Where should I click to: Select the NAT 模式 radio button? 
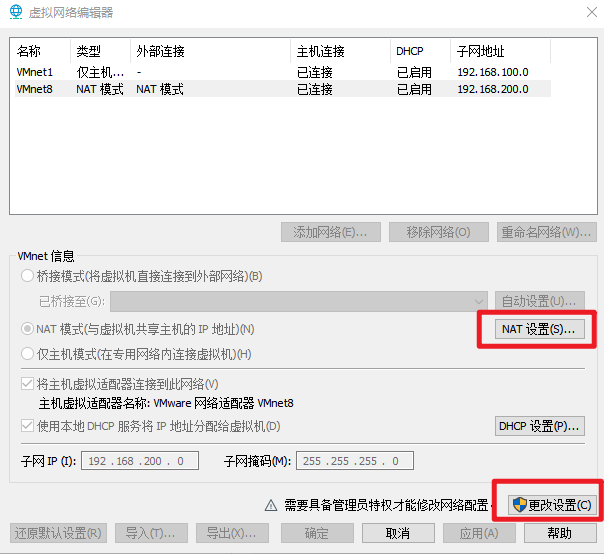pyautogui.click(x=27, y=329)
